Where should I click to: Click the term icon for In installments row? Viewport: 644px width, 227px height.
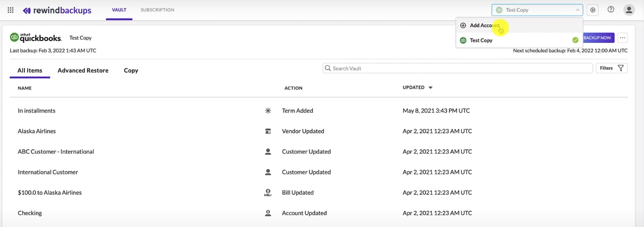(x=268, y=111)
